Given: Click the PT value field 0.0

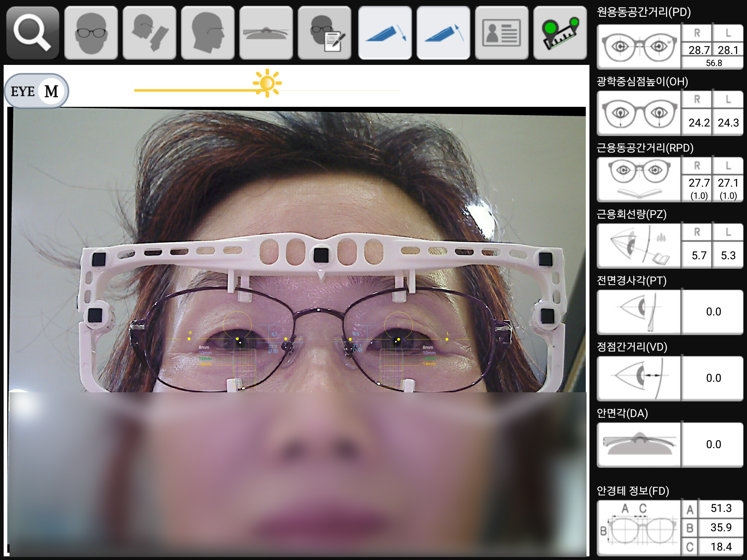Looking at the screenshot, I should click(713, 312).
